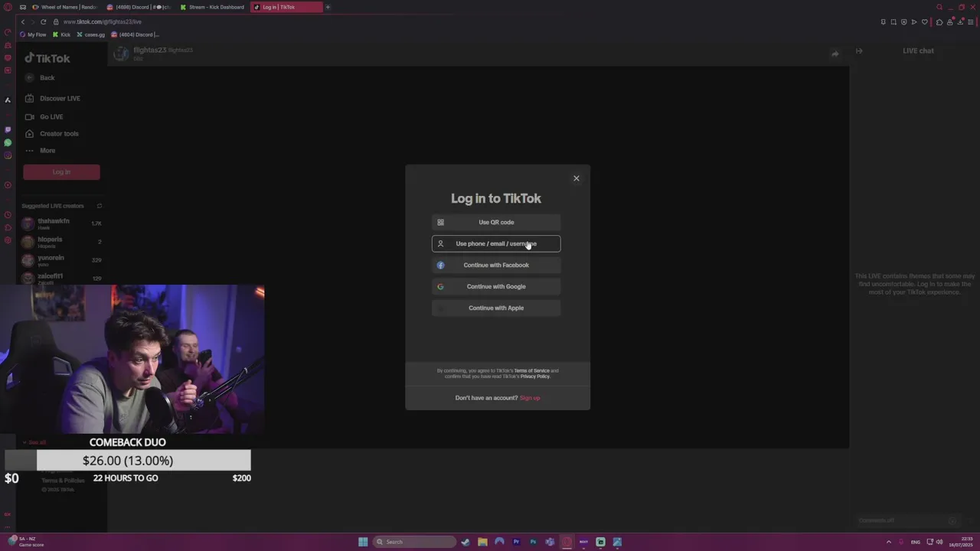Continue with Facebook login

pyautogui.click(x=496, y=265)
